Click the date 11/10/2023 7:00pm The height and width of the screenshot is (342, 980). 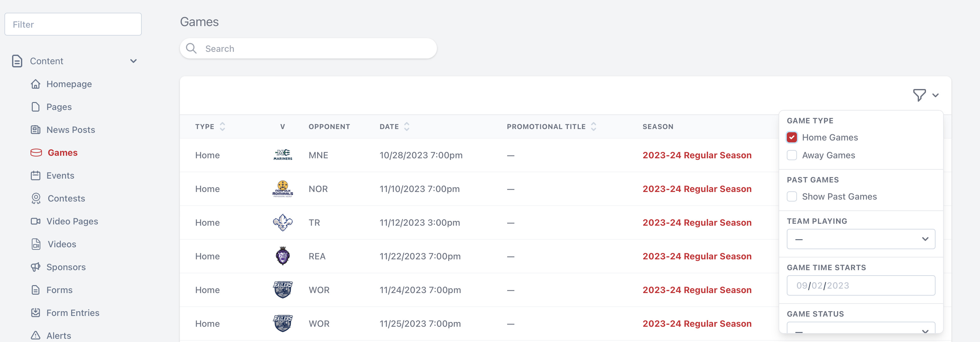coord(419,189)
